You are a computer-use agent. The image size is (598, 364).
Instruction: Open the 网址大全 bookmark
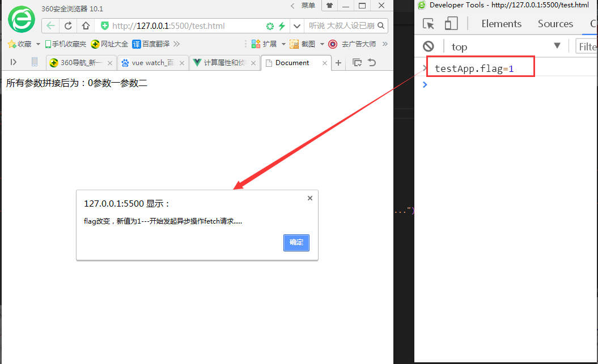[x=109, y=44]
